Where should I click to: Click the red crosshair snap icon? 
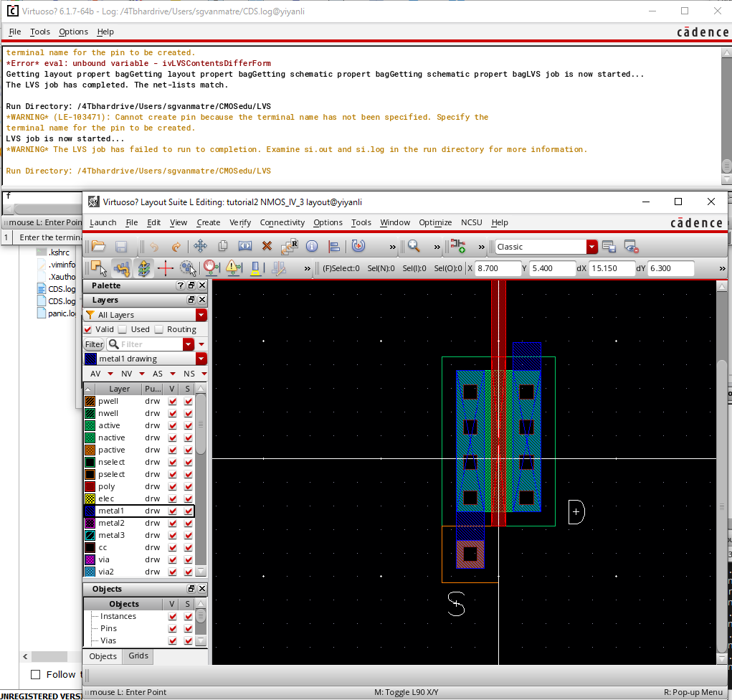[x=166, y=268]
